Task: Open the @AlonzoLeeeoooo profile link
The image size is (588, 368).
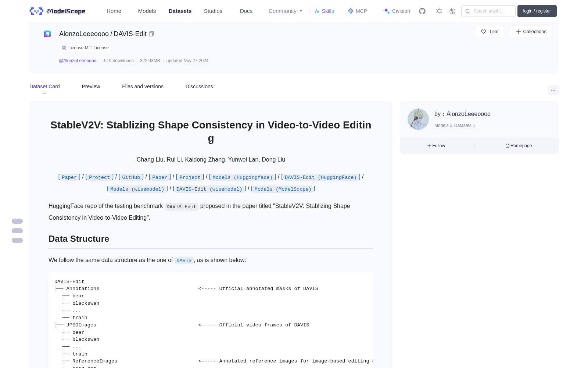Action: (78, 61)
